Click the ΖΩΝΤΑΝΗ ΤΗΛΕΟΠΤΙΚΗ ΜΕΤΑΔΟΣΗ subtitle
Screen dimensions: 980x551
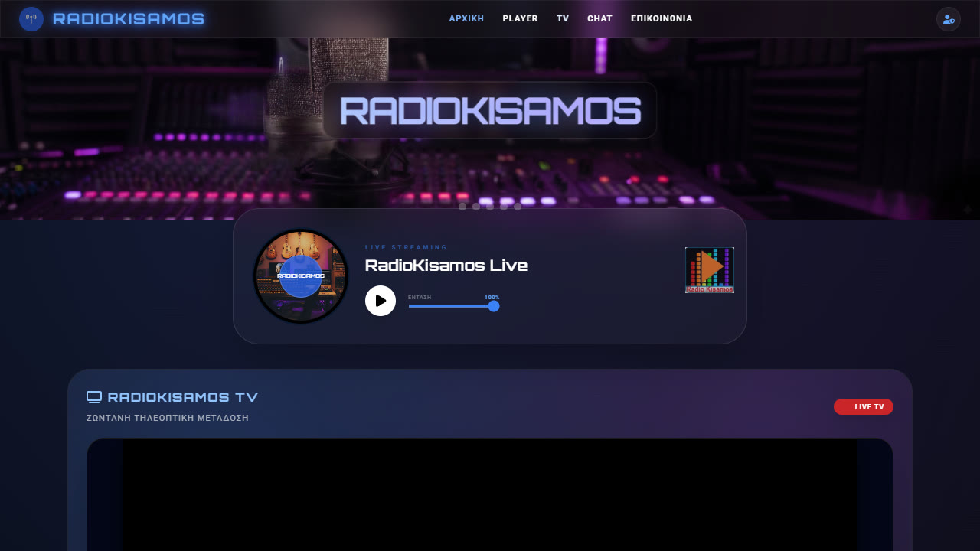pyautogui.click(x=168, y=418)
